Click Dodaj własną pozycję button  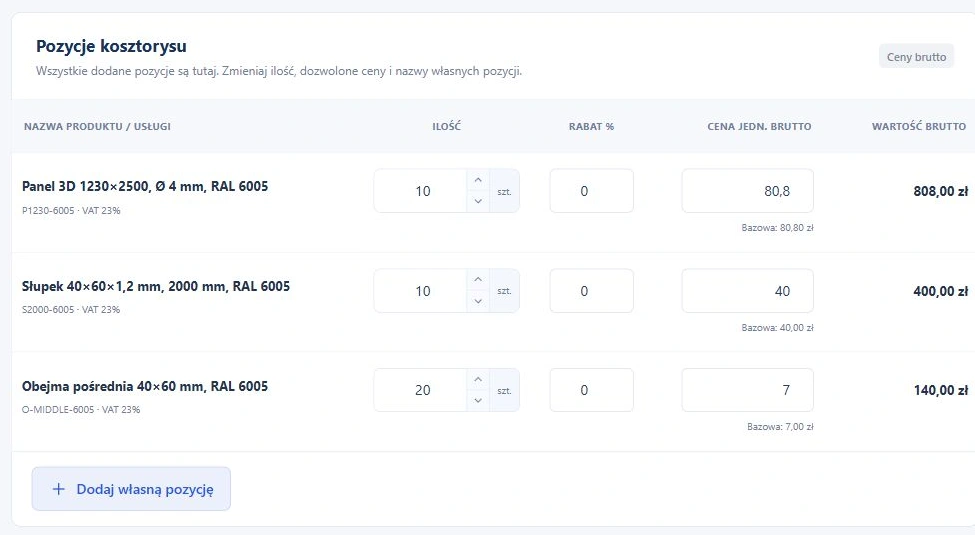[x=131, y=489]
